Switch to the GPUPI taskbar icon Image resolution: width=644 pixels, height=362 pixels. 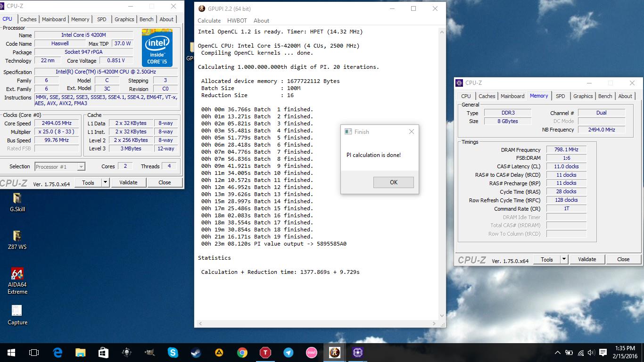[335, 353]
